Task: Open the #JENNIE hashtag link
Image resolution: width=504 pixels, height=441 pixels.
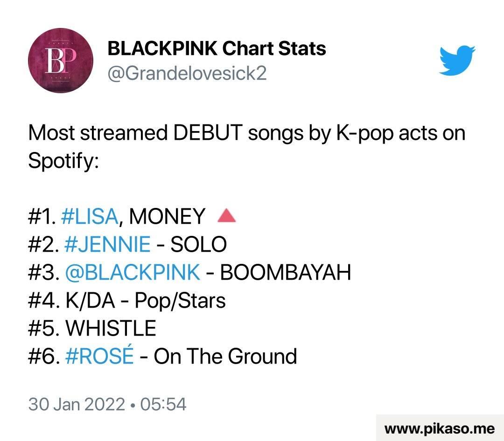Action: (x=107, y=244)
